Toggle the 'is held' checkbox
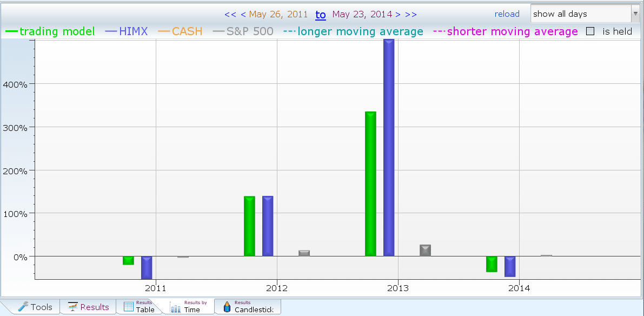644x316 pixels. (590, 31)
